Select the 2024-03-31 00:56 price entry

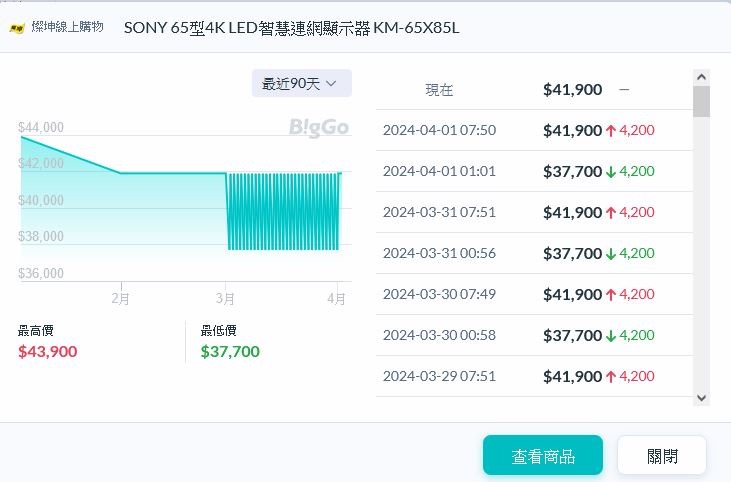click(x=534, y=253)
